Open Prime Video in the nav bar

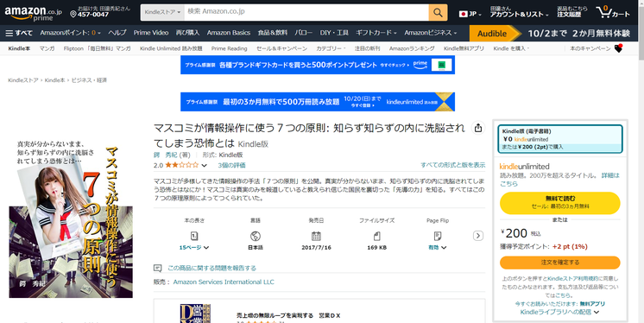[x=151, y=33]
